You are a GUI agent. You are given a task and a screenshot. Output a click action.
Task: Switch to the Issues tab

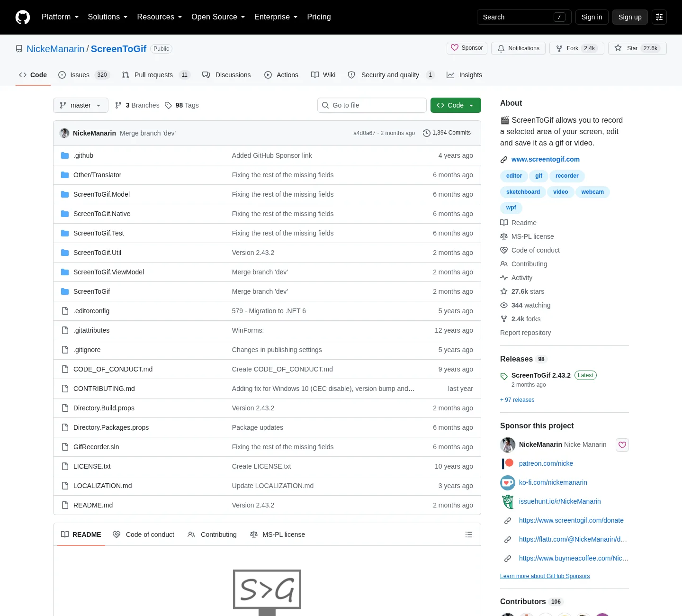tap(84, 75)
